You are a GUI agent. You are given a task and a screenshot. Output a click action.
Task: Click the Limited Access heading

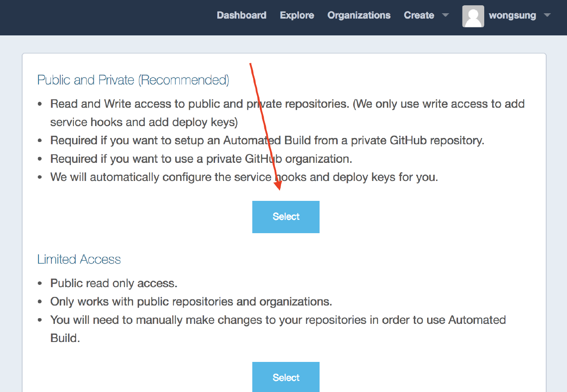(x=79, y=259)
